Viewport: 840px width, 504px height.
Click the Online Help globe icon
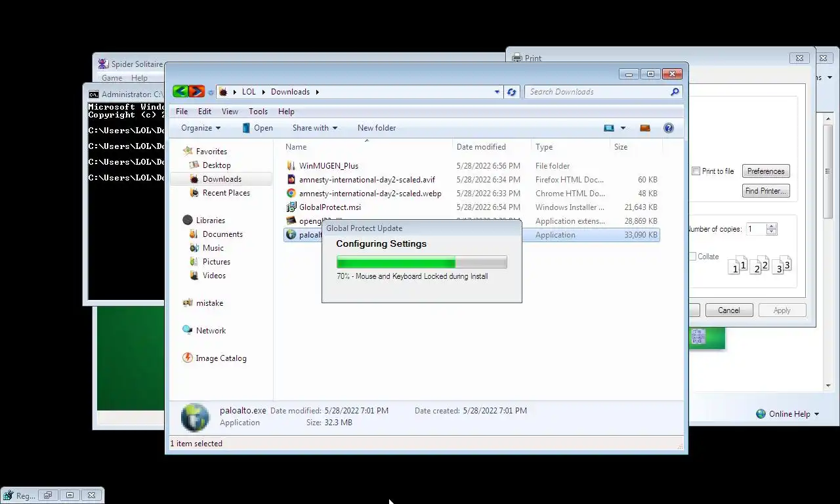(x=761, y=414)
